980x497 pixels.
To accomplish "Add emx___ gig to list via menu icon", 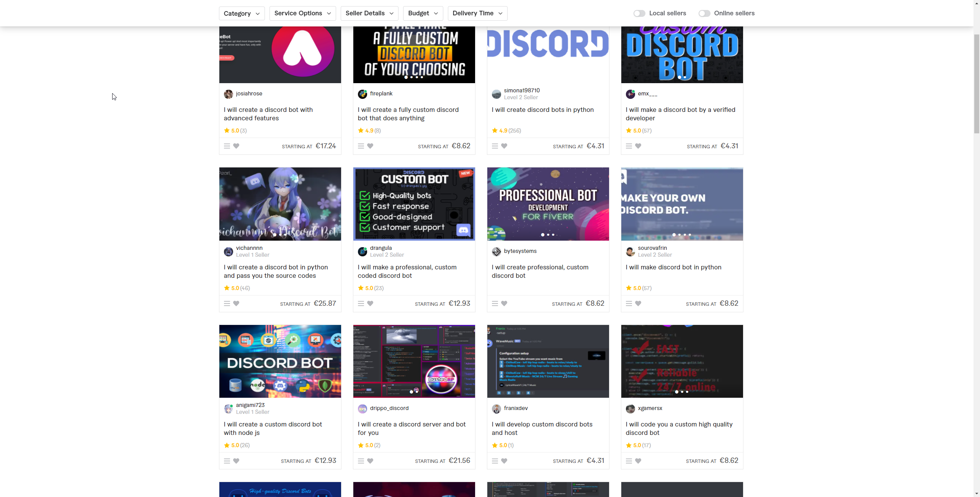I will click(629, 146).
